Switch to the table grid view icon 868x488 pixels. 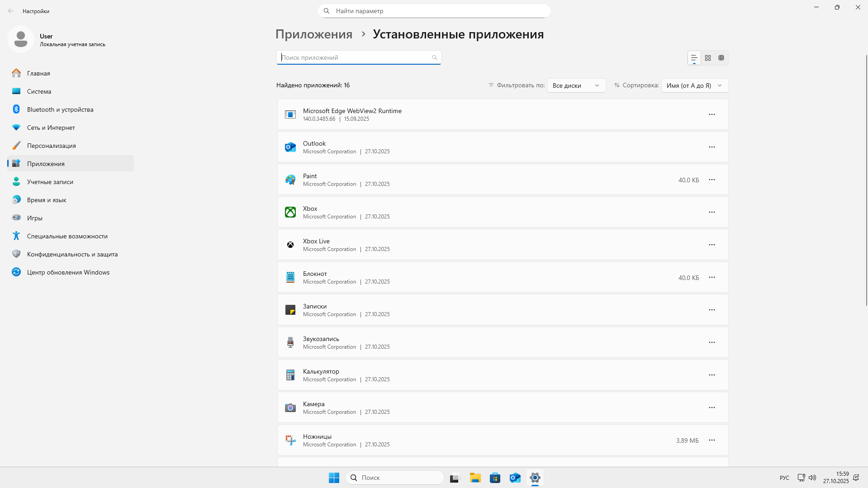721,57
